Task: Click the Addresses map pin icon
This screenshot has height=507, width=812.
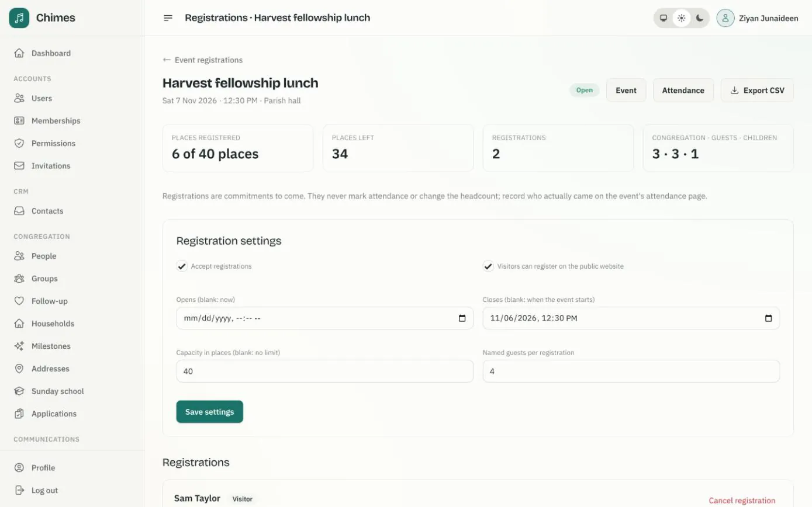Action: pyautogui.click(x=19, y=369)
